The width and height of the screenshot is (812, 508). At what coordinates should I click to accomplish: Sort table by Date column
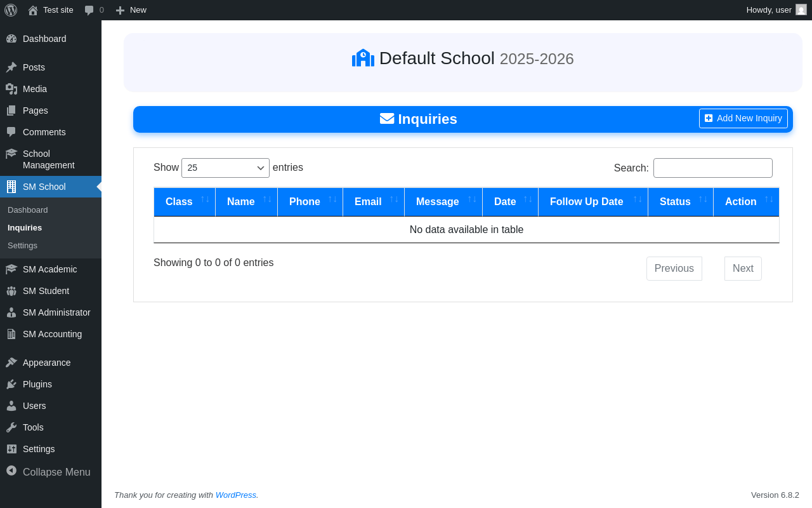pos(511,202)
